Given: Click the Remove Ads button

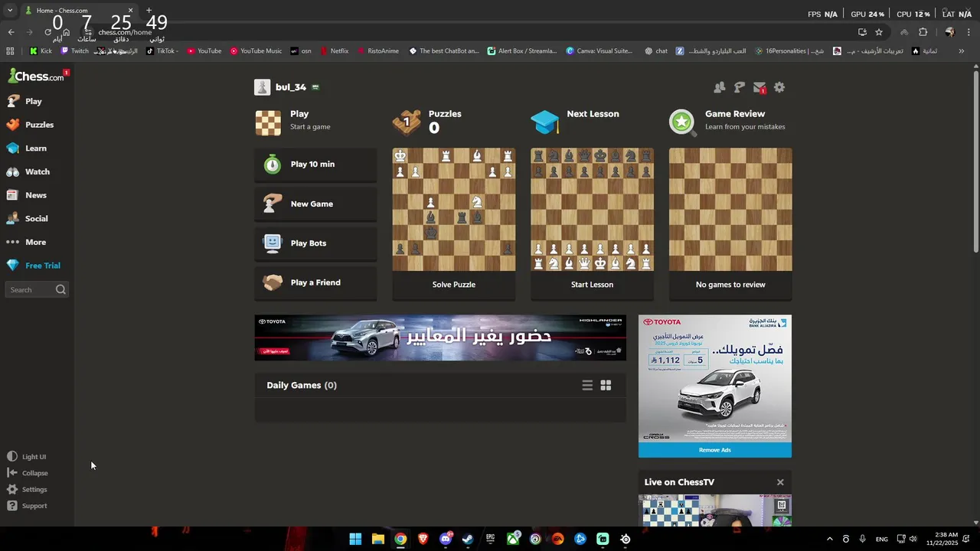Looking at the screenshot, I should pos(715,450).
